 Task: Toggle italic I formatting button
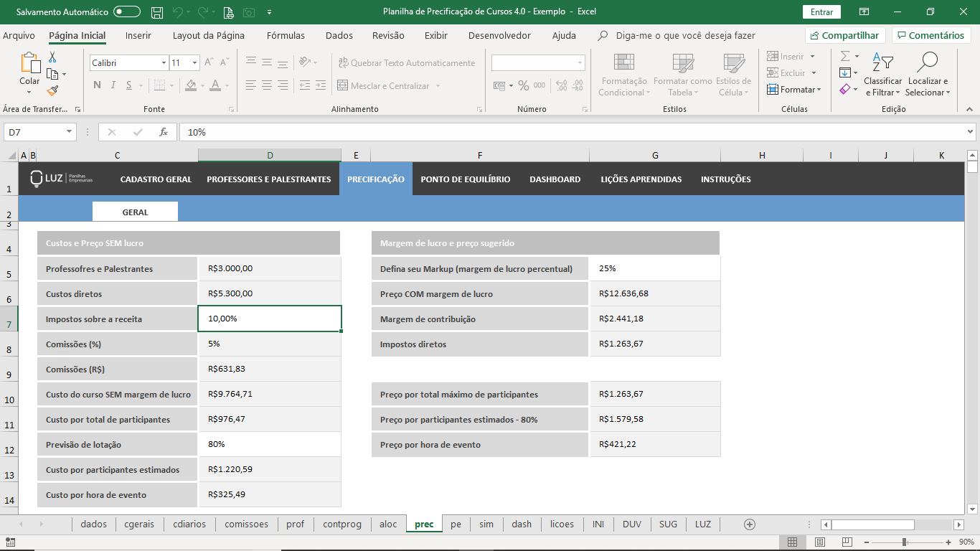point(113,85)
